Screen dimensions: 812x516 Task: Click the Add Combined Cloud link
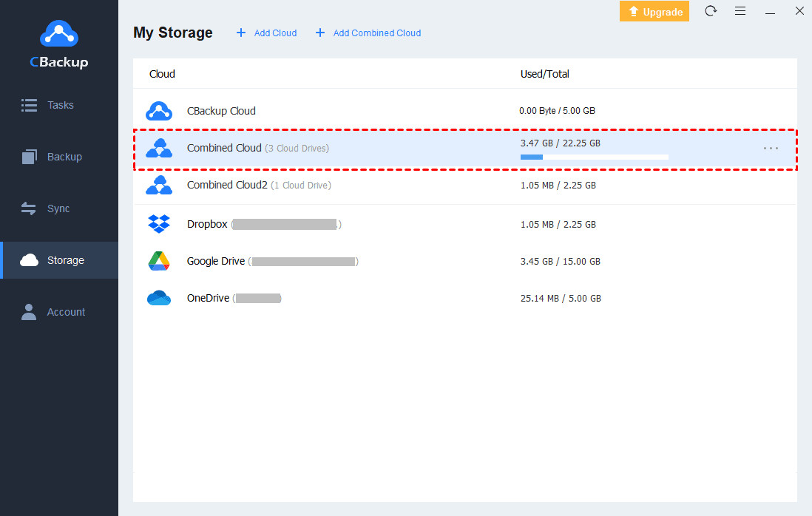[377, 33]
